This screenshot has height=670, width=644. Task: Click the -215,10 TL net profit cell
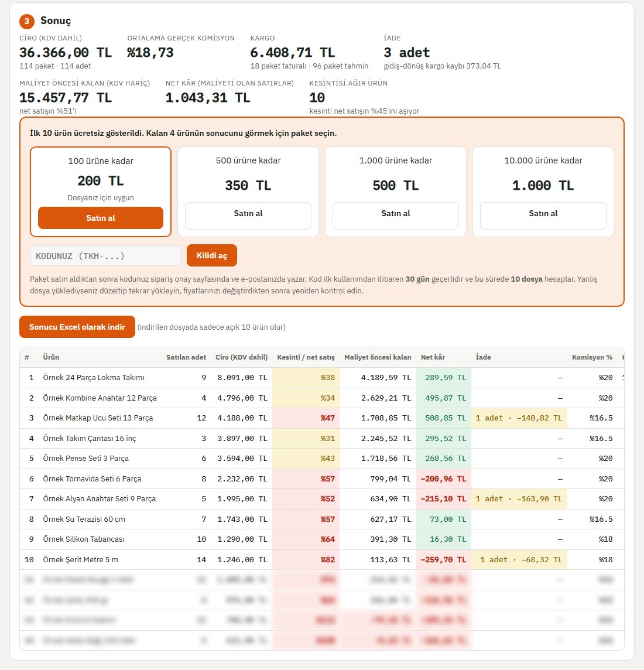point(444,498)
